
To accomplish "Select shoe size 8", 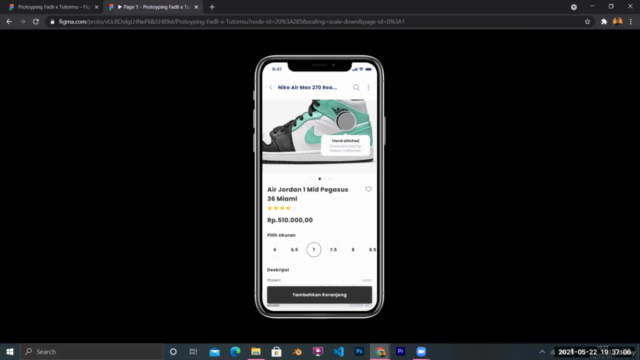I will pos(353,249).
